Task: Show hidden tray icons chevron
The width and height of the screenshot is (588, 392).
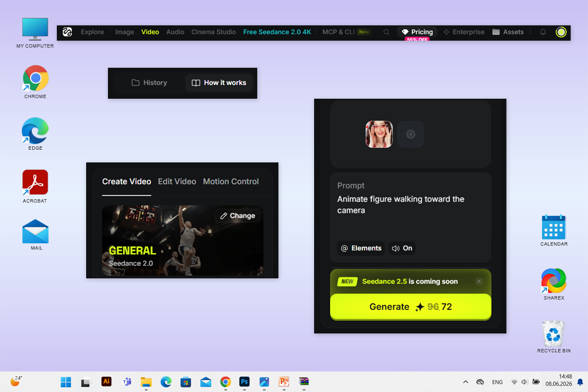Action: (x=466, y=382)
